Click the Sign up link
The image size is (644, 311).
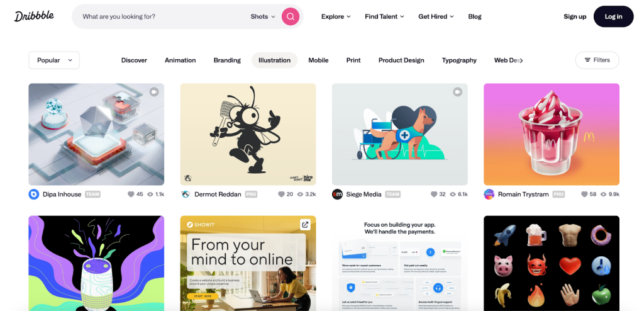tap(575, 16)
